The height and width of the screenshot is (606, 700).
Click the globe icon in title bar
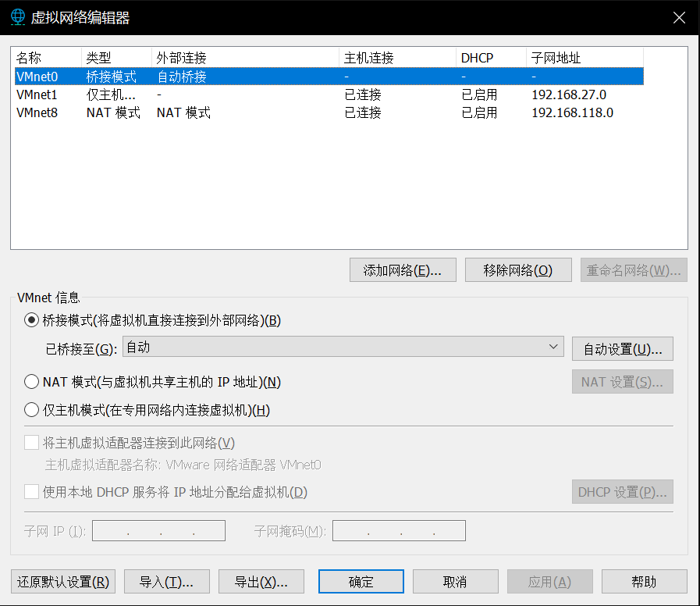(18, 17)
